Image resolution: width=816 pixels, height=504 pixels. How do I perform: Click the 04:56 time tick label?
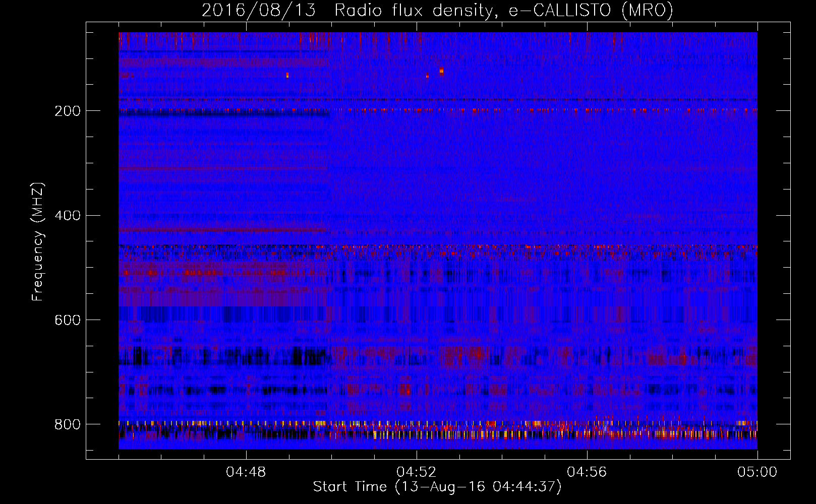[x=587, y=472]
